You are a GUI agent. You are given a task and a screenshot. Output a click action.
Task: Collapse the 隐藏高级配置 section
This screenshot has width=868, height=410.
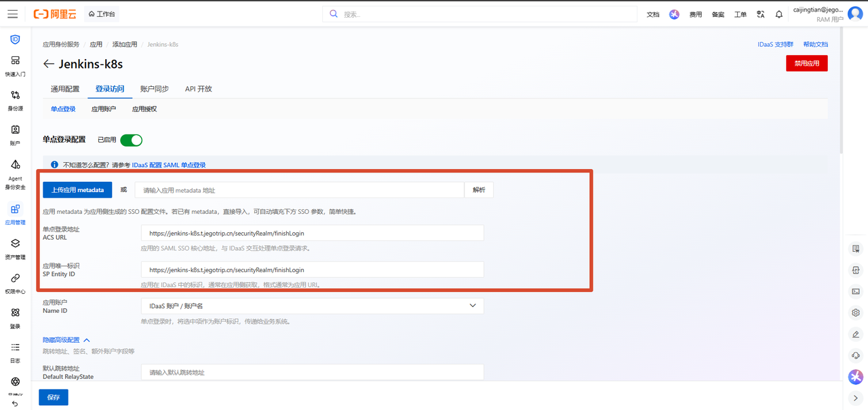[66, 340]
